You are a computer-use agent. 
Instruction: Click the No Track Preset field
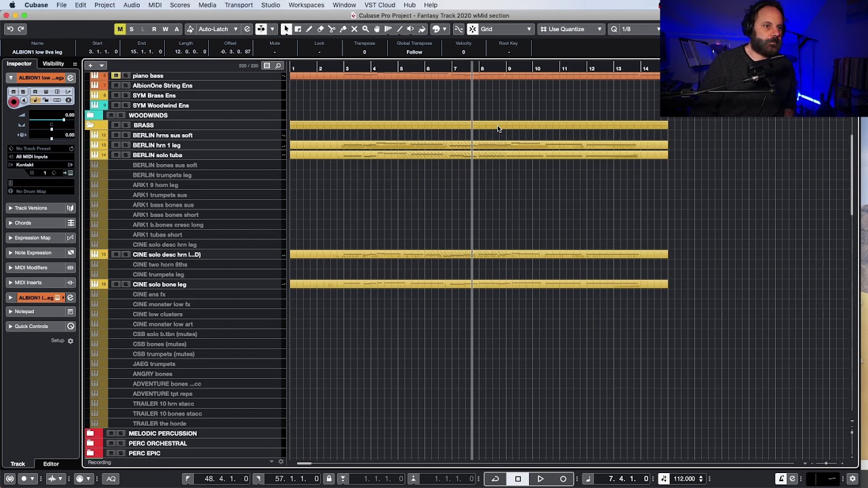tap(41, 148)
